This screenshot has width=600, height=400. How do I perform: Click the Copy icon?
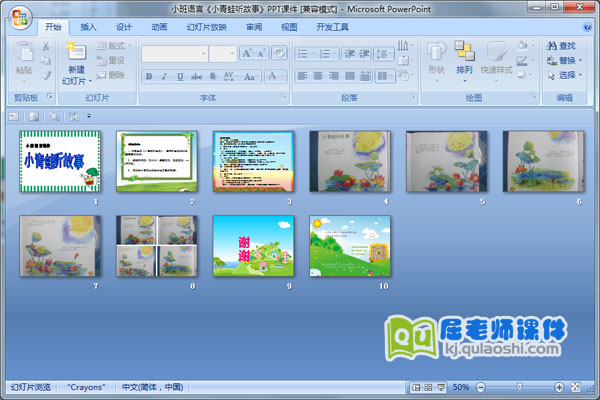[46, 60]
